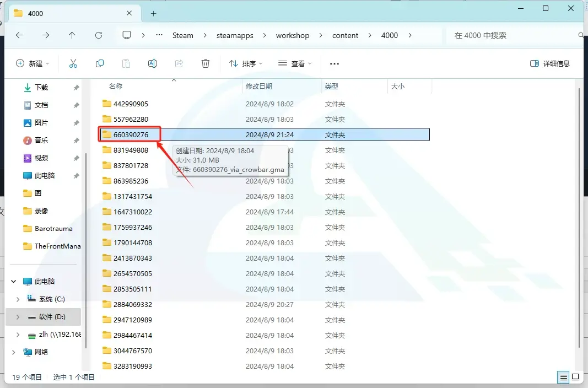The height and width of the screenshot is (388, 588).
Task: Open 视频 in quick access
Action: 41,158
